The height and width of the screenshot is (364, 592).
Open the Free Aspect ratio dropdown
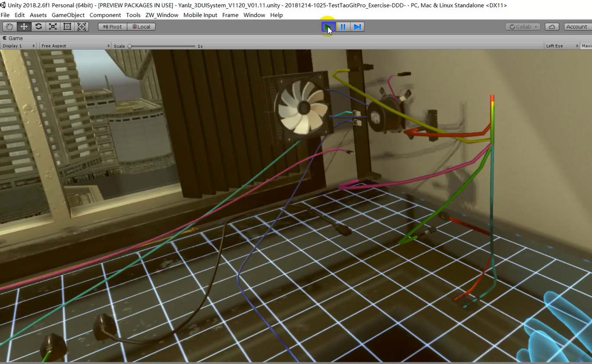click(x=74, y=45)
